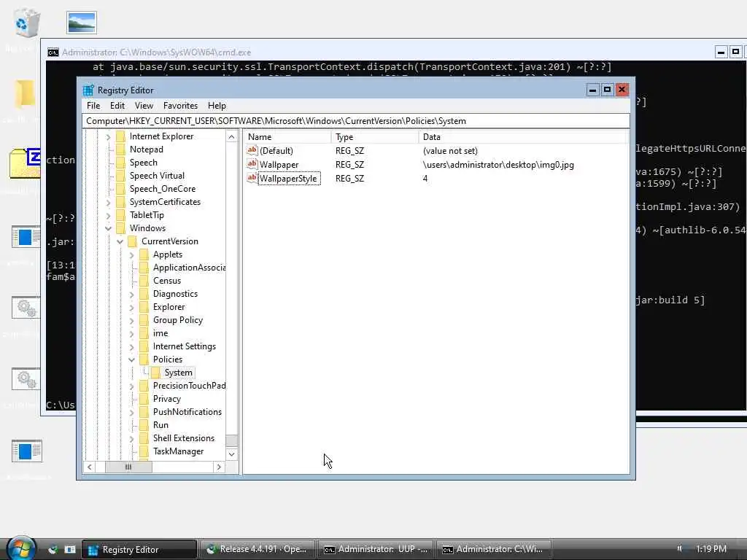Select the Census key folder icon

(144, 281)
